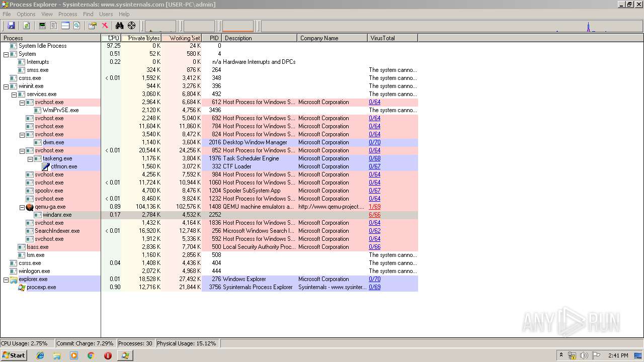Click the crosshair Find Window's Process icon

[132, 26]
